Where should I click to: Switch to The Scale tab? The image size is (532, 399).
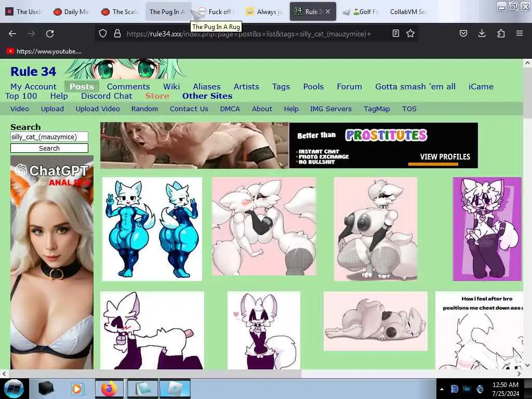[120, 11]
